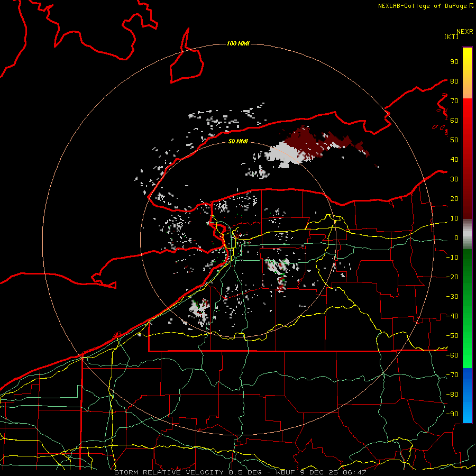Click the 70 value on velocity scale

[454, 101]
